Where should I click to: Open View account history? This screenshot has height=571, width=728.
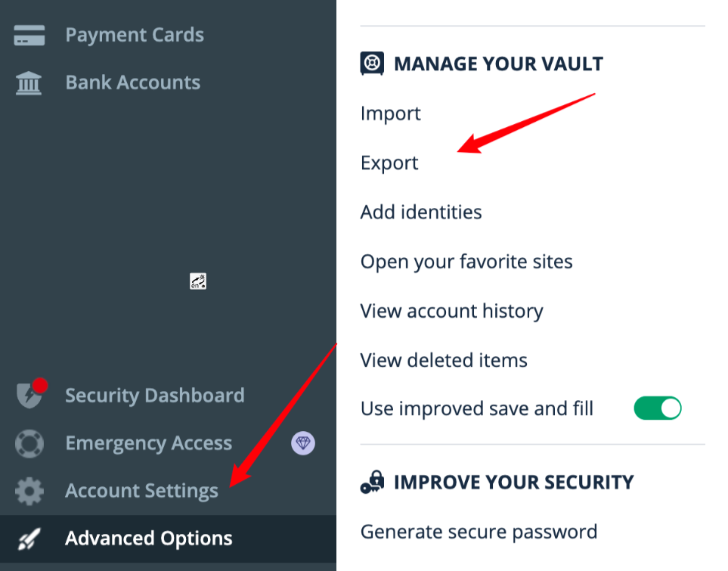(452, 311)
